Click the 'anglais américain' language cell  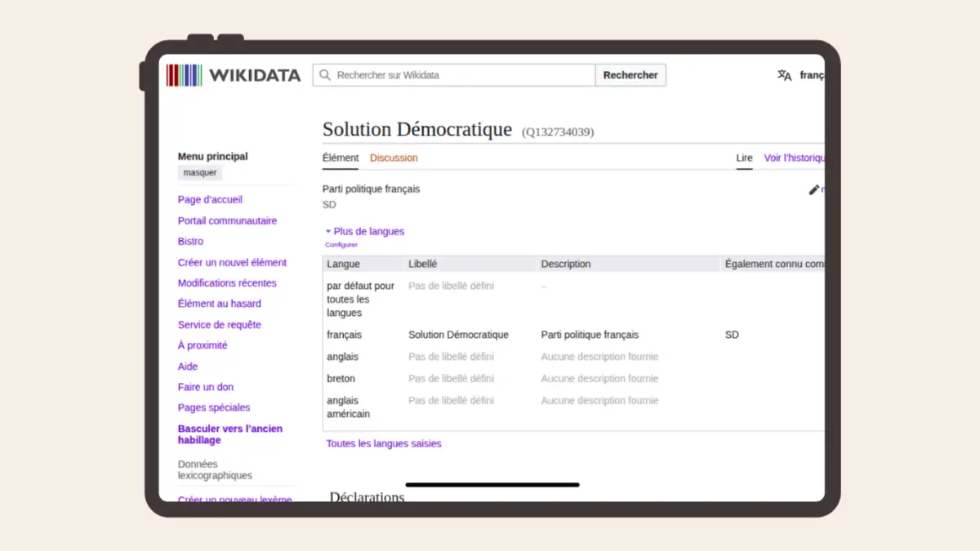point(348,407)
